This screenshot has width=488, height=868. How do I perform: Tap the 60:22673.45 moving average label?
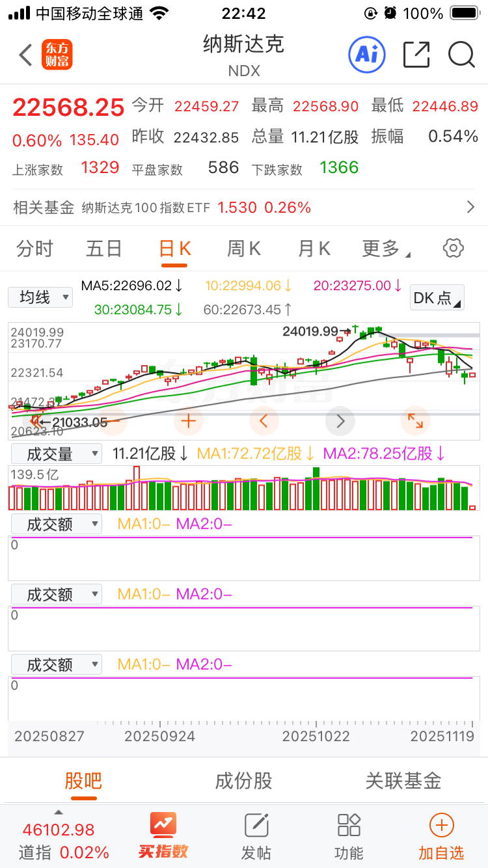[x=247, y=310]
